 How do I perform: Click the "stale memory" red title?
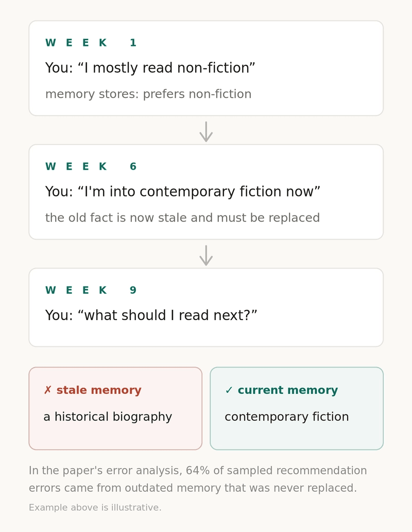pyautogui.click(x=99, y=390)
